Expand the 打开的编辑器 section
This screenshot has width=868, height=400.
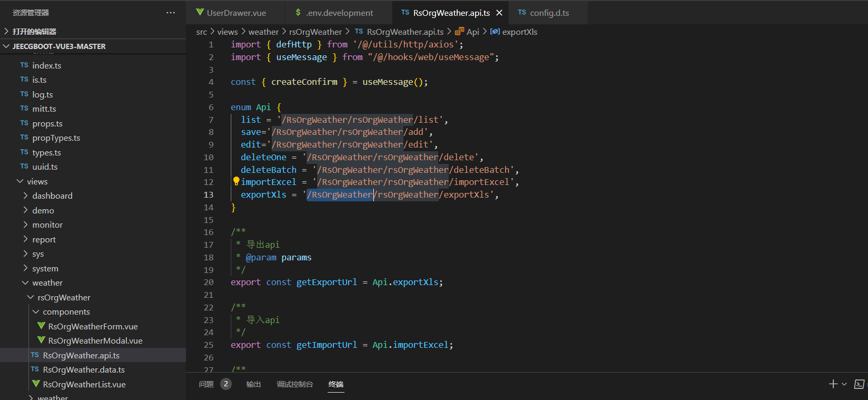point(93,32)
